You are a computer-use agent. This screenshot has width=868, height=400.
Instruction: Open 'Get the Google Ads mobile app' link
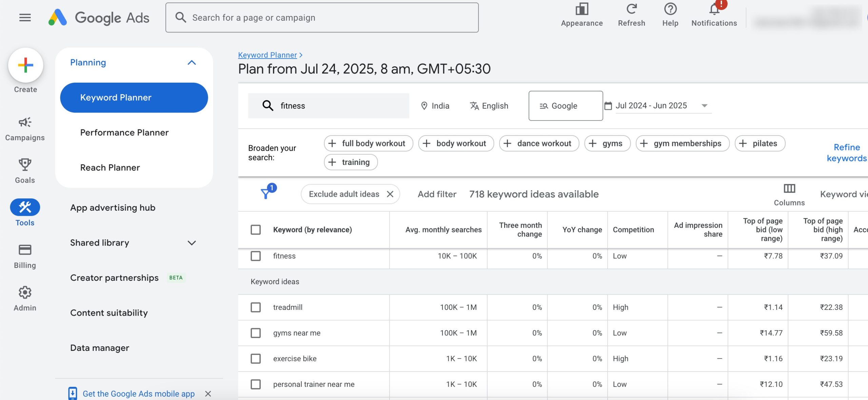(139, 394)
